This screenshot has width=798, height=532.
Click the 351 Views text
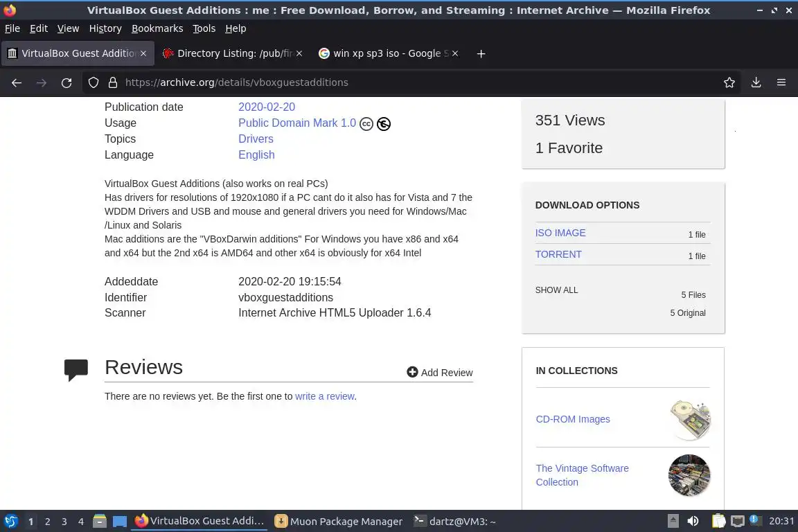pyautogui.click(x=570, y=120)
